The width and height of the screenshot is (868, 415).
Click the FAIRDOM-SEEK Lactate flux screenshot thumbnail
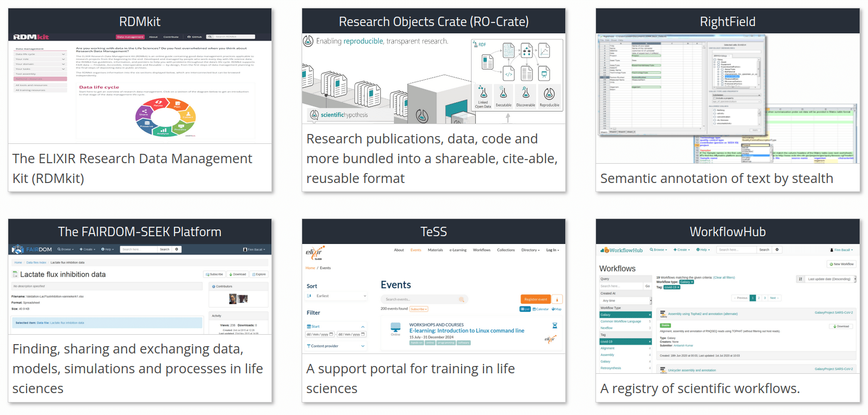pos(140,289)
